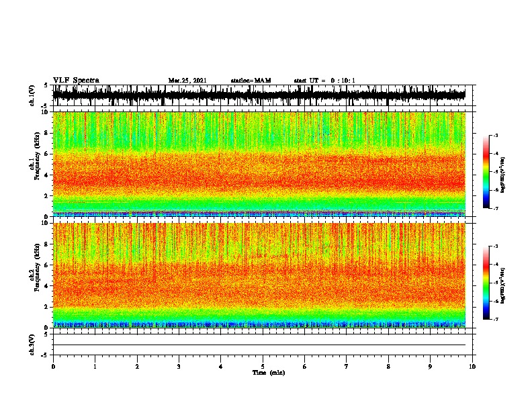Click the "station=MAM" header text
The height and width of the screenshot is (411, 532).
click(251, 81)
